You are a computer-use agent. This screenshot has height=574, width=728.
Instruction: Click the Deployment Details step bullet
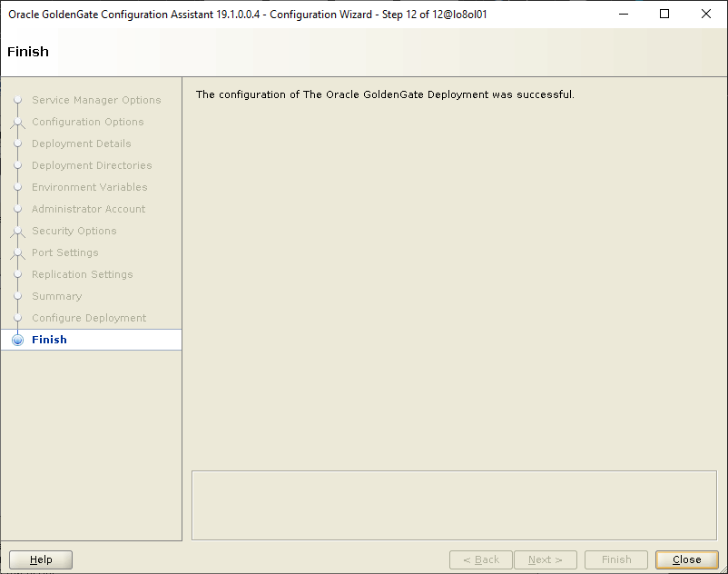point(17,143)
